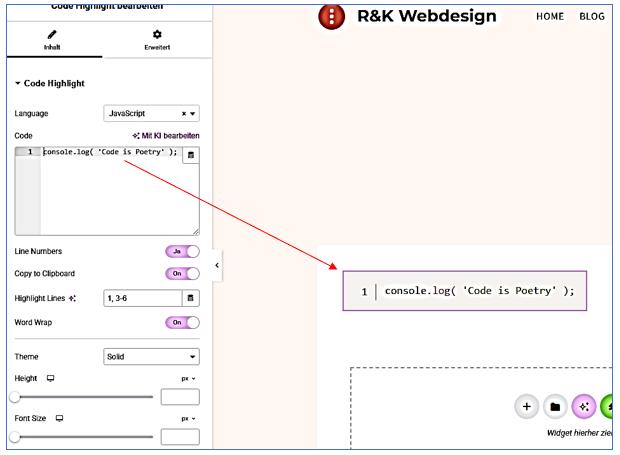Image resolution: width=620 pixels, height=455 pixels.
Task: Toggle the Line Numbers switch
Action: [x=182, y=252]
